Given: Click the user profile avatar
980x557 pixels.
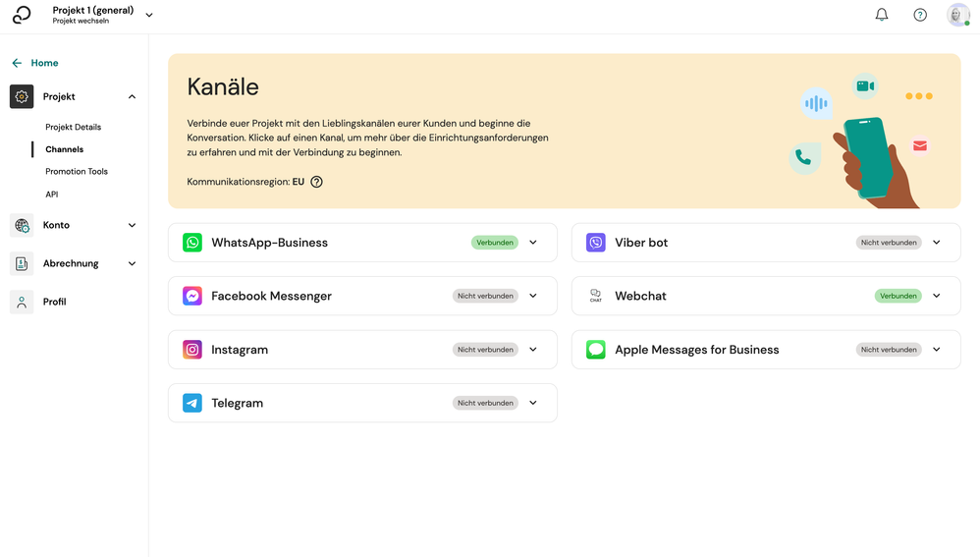Looking at the screenshot, I should click(x=957, y=15).
